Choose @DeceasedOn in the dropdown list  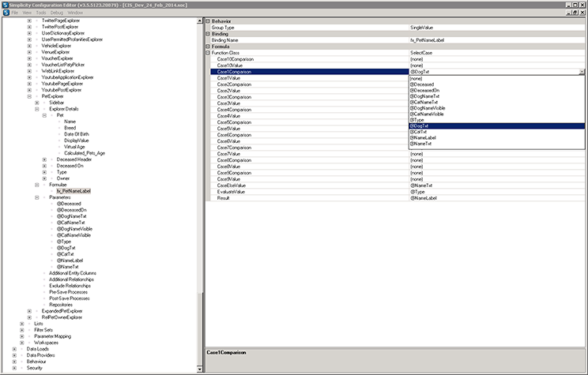496,90
